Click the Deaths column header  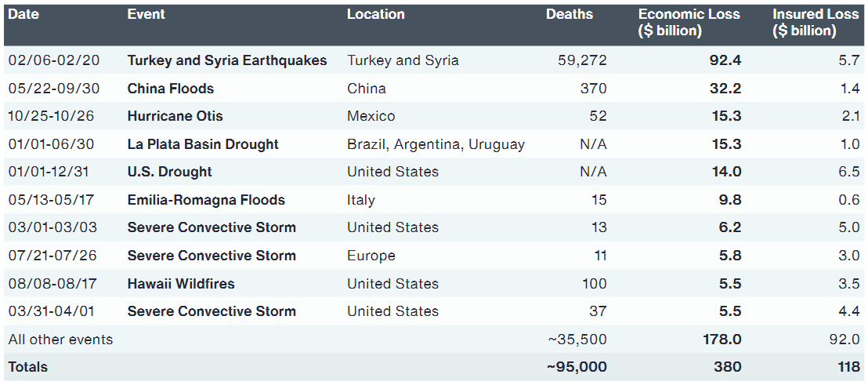pos(570,15)
